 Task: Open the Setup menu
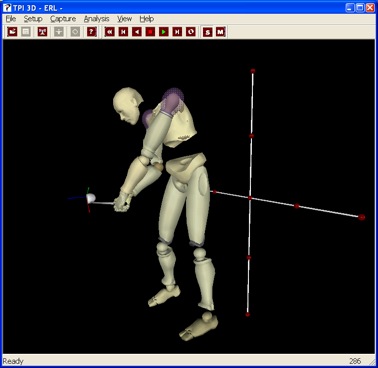33,19
